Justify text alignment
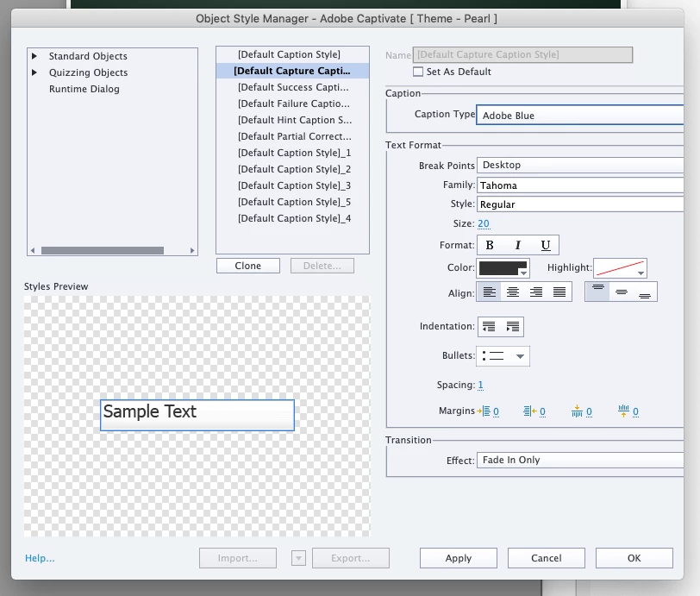Viewport: 700px width, 596px height. point(559,292)
